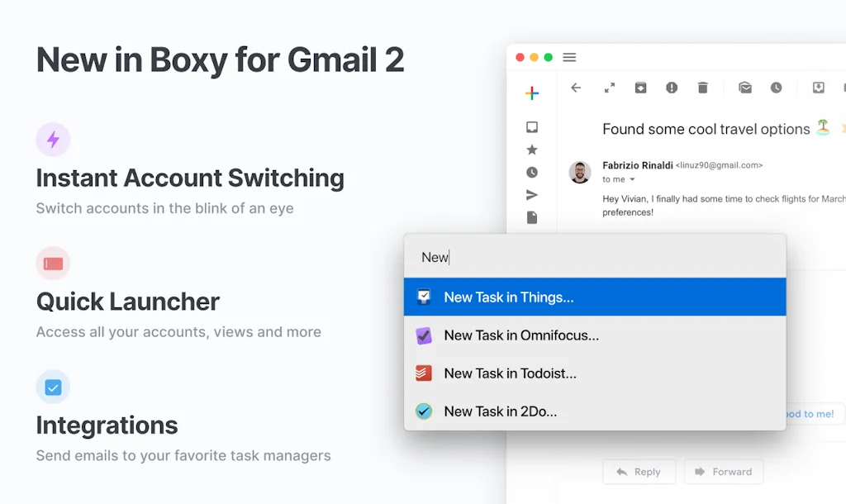Report spam with the exclamation icon

coord(672,88)
